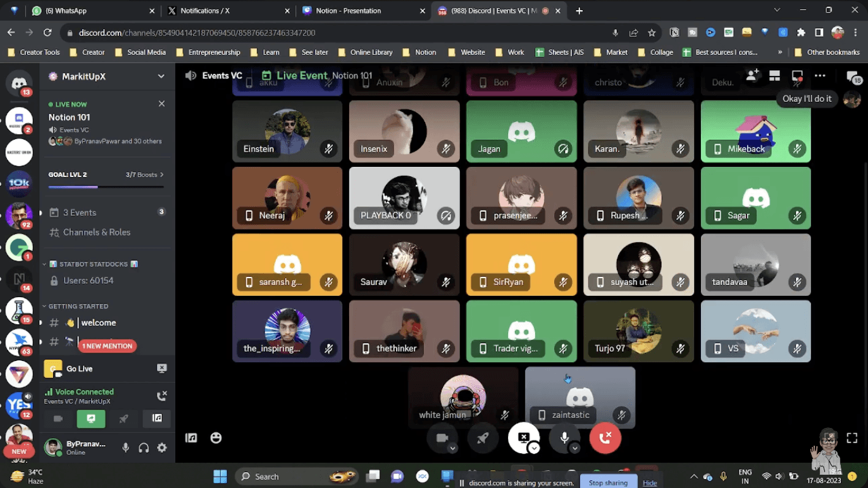Open the emoji reactions smiley icon
The width and height of the screenshot is (868, 488).
pos(216,437)
